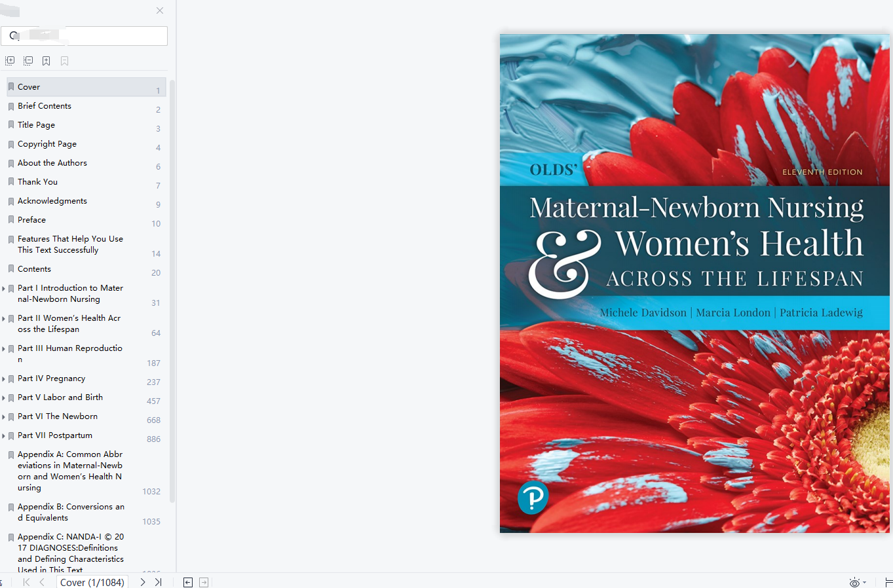Go to Part VII Postpartum
This screenshot has height=588, width=893.
point(55,435)
